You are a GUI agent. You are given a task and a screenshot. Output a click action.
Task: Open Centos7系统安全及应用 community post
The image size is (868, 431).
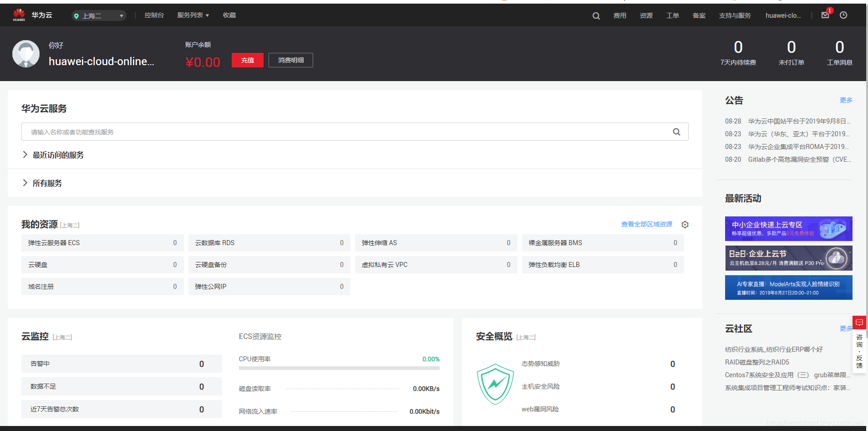click(x=788, y=375)
